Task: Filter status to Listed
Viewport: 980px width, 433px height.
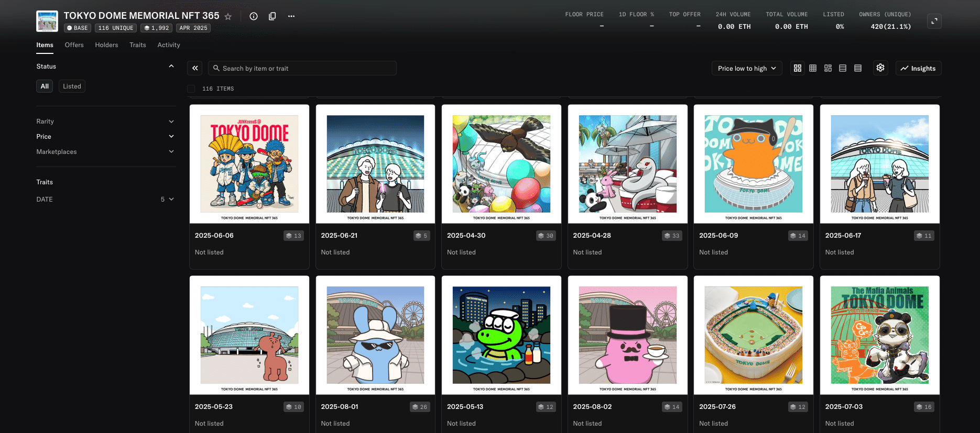Action: [72, 86]
